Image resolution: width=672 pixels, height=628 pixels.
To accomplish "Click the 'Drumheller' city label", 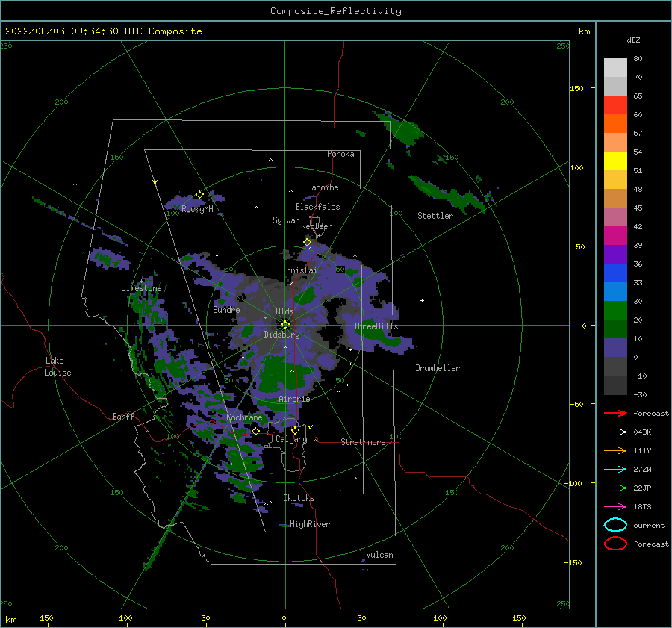I will point(438,368).
